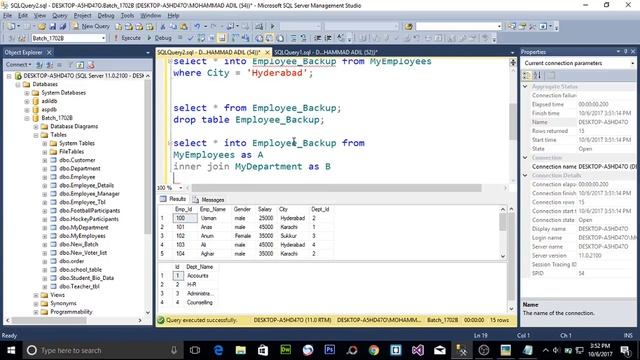Select the Results tab
Viewport: 640px width, 360px height.
[x=173, y=199]
